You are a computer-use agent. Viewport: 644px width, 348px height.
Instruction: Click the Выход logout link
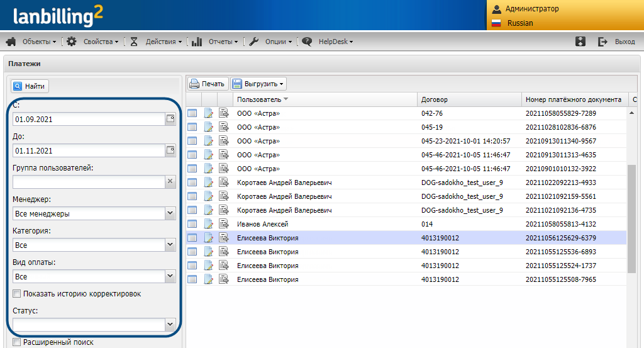[x=625, y=42]
